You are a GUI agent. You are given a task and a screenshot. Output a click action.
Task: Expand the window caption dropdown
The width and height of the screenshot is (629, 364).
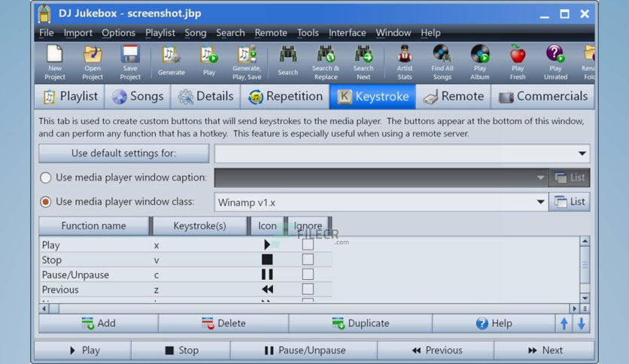click(540, 177)
